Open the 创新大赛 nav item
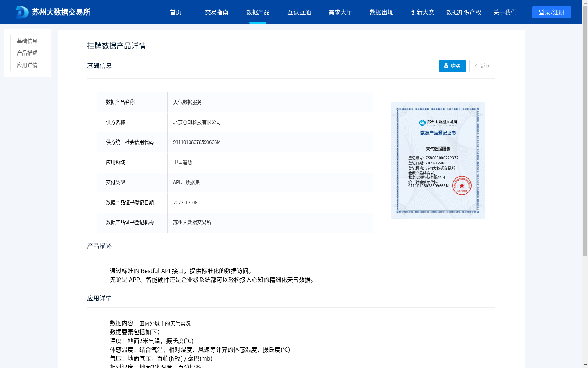 click(423, 12)
